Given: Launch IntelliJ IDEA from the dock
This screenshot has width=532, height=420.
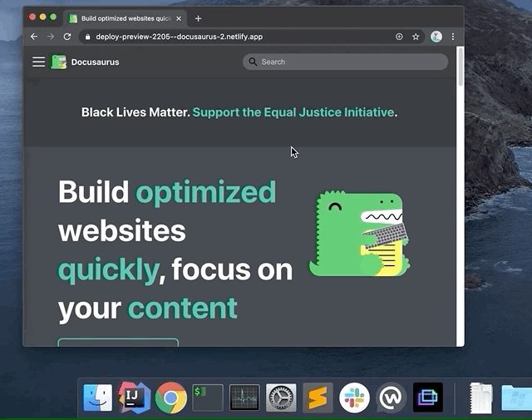Looking at the screenshot, I should (134, 398).
